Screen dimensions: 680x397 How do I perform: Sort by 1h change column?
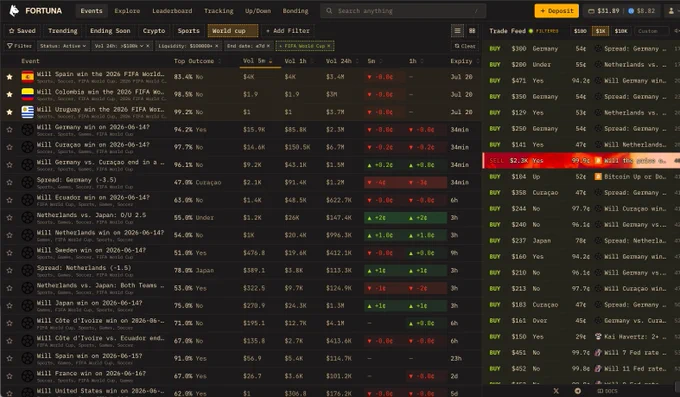pos(416,61)
